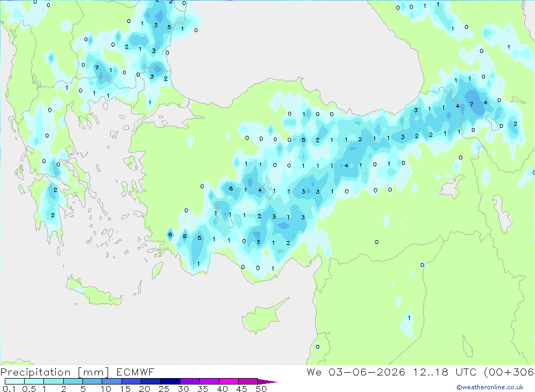Select the 15–20 mm royal blue swatch
Viewport: 535px width, 392px height.
[x=132, y=381]
